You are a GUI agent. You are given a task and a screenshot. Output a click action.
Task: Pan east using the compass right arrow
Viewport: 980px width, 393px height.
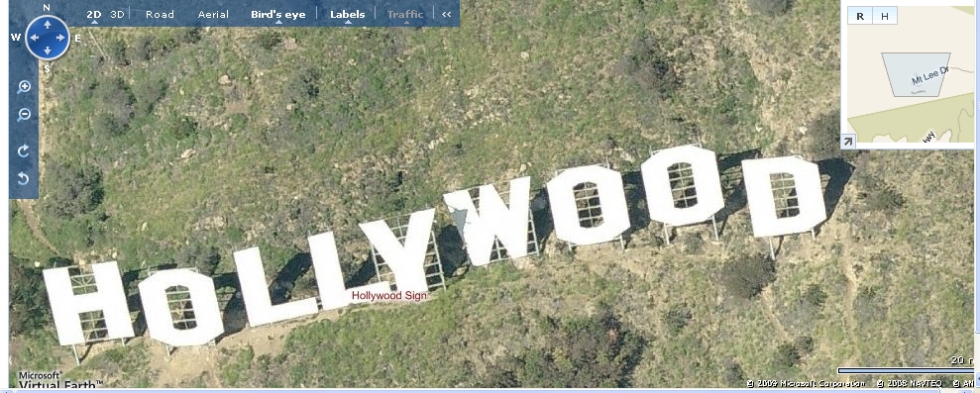click(x=60, y=38)
